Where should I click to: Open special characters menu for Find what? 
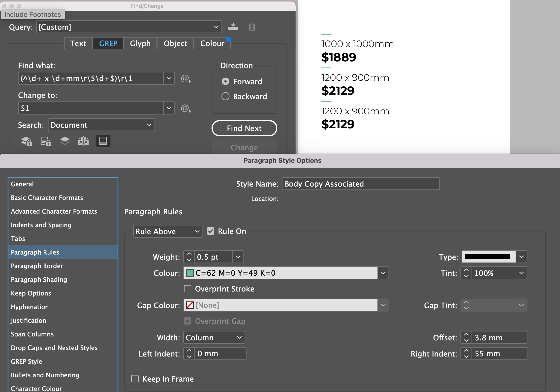click(x=186, y=79)
